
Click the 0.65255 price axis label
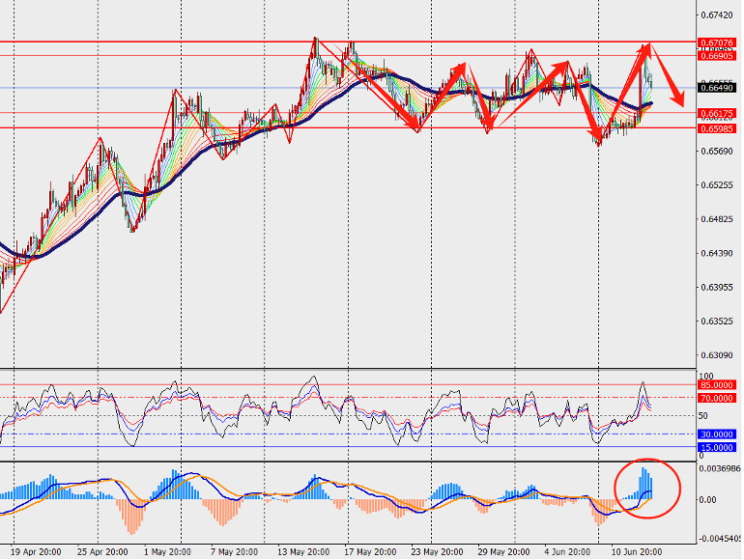717,185
